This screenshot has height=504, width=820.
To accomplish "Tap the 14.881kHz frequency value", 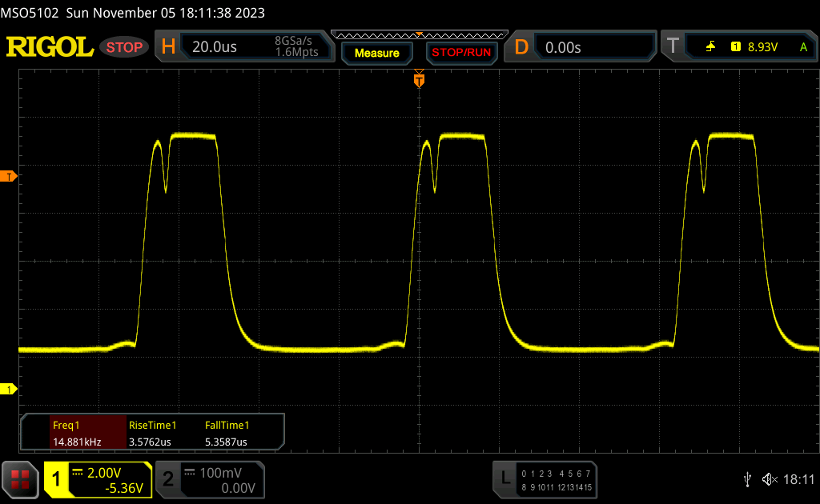I will 77,442.
